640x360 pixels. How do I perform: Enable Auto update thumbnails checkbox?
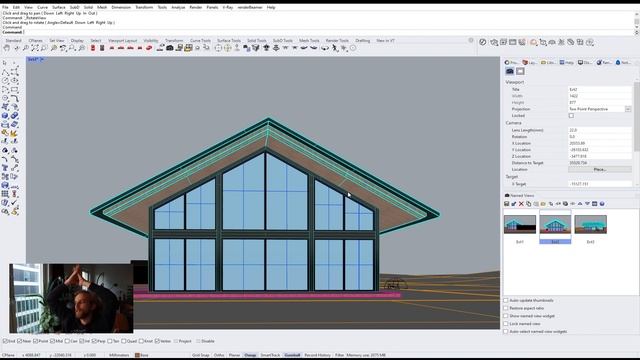[506, 300]
